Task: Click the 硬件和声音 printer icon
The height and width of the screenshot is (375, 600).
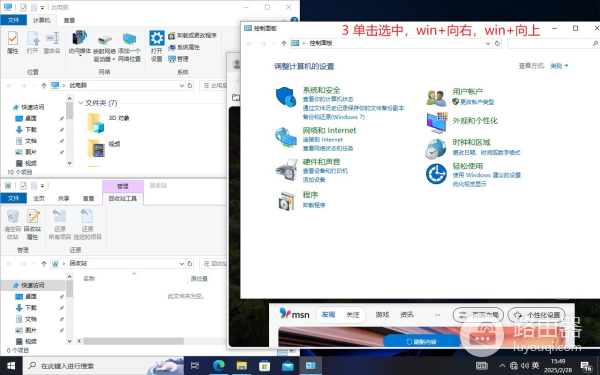Action: tap(286, 169)
